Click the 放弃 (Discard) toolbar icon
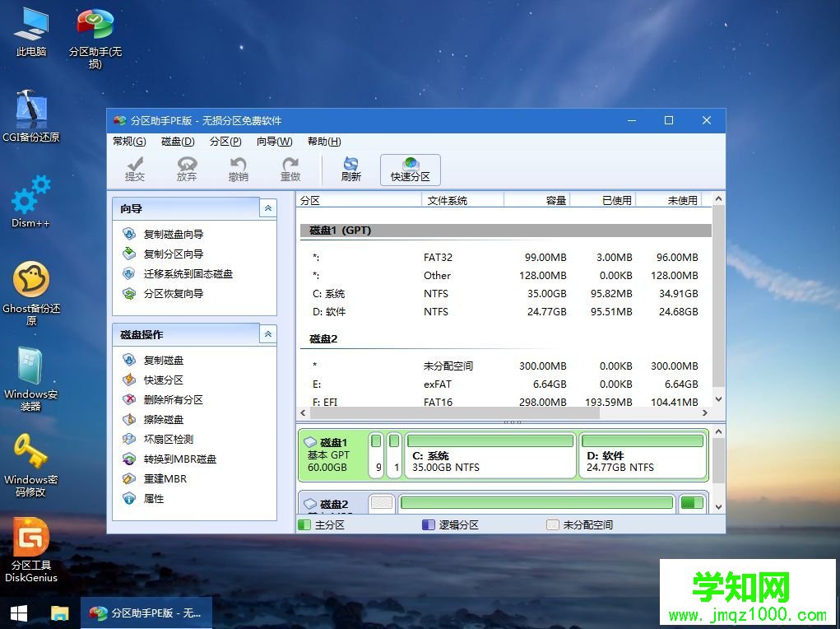The image size is (840, 629). pos(187,170)
